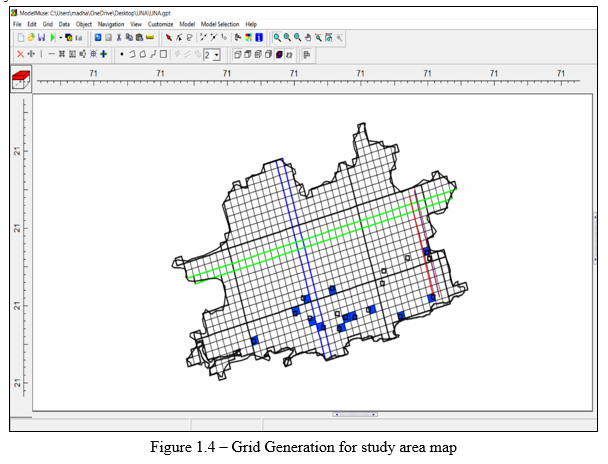Select the Zoom magnifier tool
The image size is (608, 464).
coord(277,38)
